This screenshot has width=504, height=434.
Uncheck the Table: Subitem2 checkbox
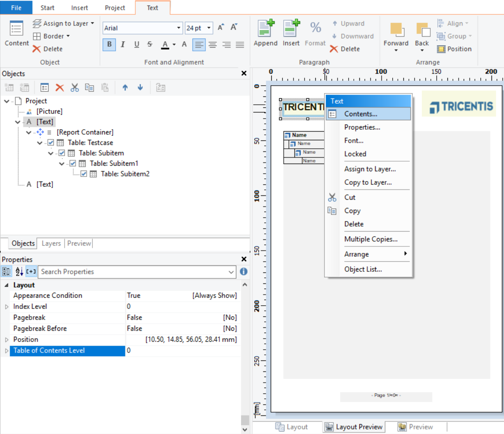[x=84, y=174]
